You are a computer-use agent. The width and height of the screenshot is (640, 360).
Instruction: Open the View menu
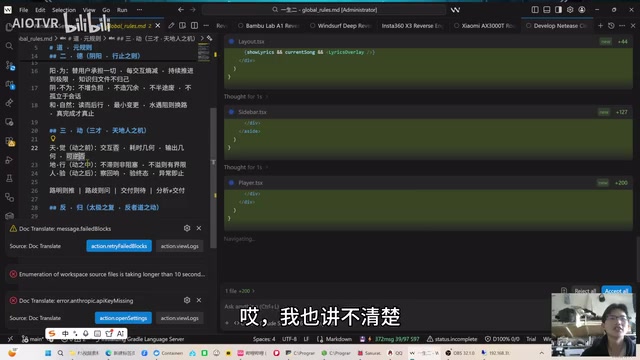coord(89,10)
